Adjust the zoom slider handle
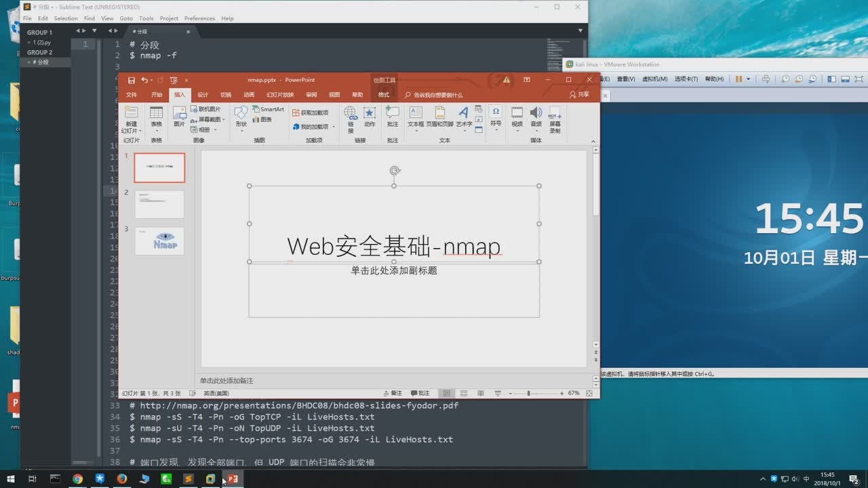Image resolution: width=868 pixels, height=488 pixels. [x=529, y=393]
